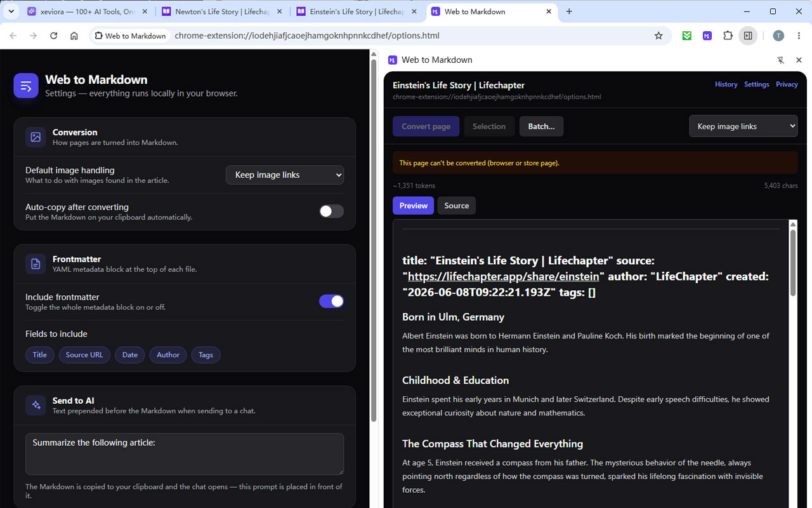
Task: Click the 5,403 chars count
Action: pyautogui.click(x=781, y=185)
